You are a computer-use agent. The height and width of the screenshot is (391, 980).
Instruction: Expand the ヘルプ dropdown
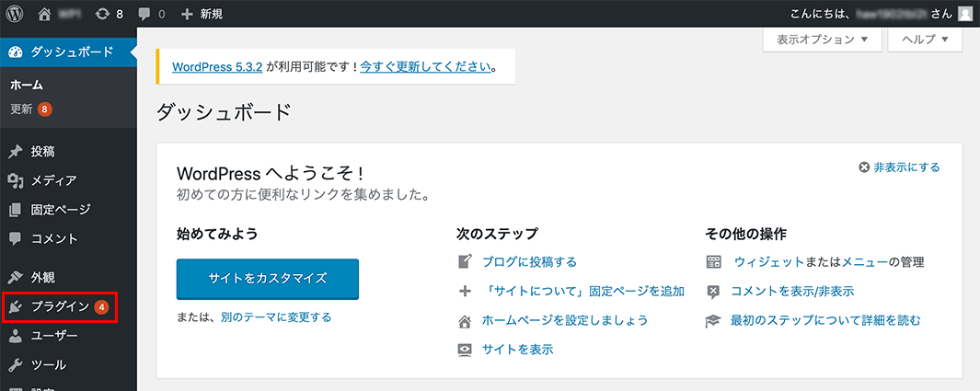point(925,40)
